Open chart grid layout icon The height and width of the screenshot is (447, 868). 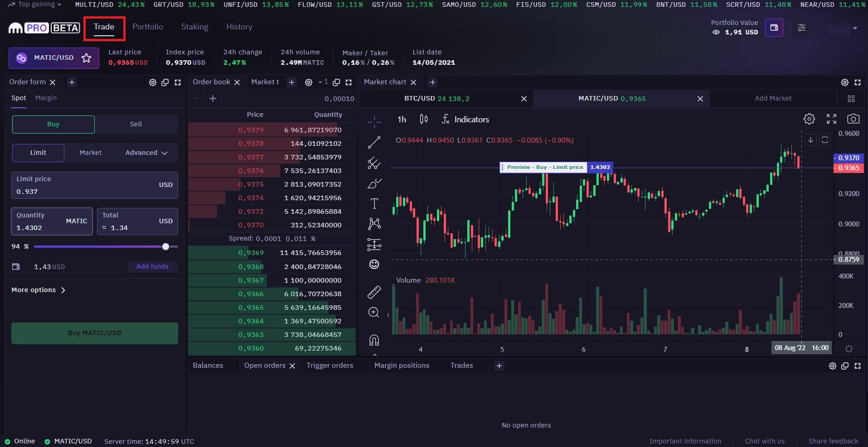point(851,99)
